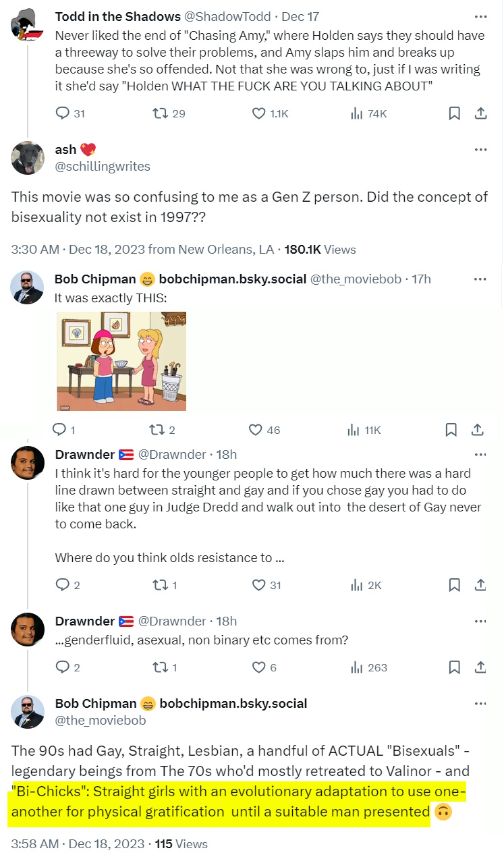Image resolution: width=504 pixels, height=861 pixels.
Task: Open the 3:58 AM Dec 18 timestamp
Action: (x=78, y=843)
